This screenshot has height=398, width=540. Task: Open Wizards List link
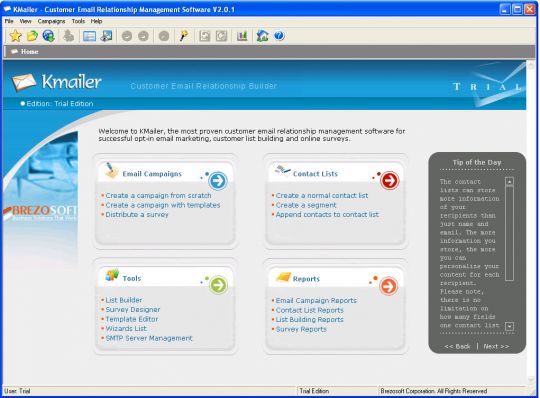click(126, 328)
